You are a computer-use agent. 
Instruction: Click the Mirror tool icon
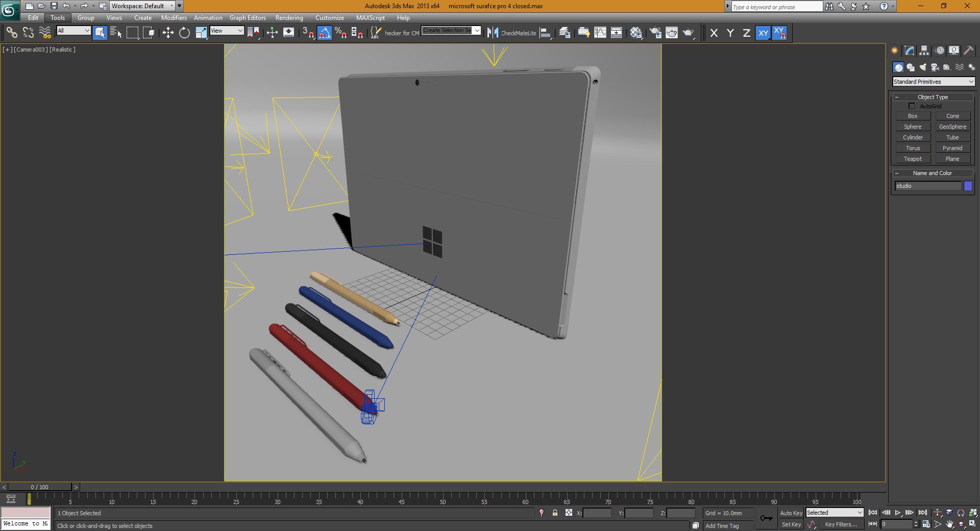point(493,33)
